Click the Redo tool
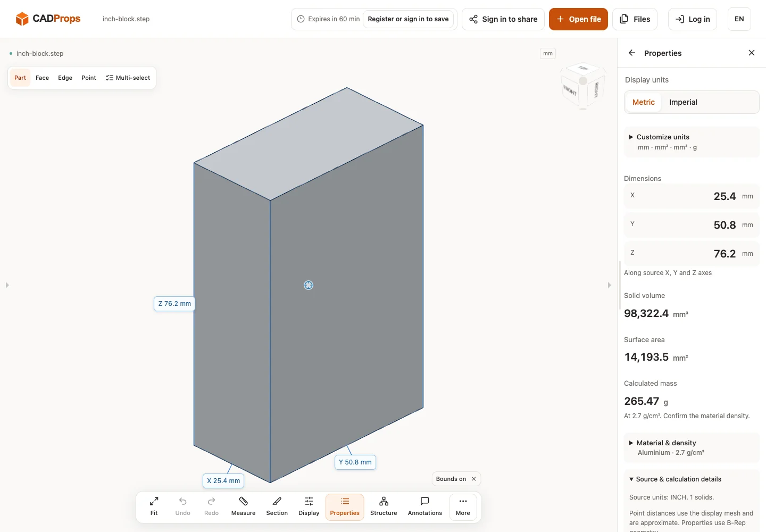This screenshot has width=766, height=532. (211, 506)
